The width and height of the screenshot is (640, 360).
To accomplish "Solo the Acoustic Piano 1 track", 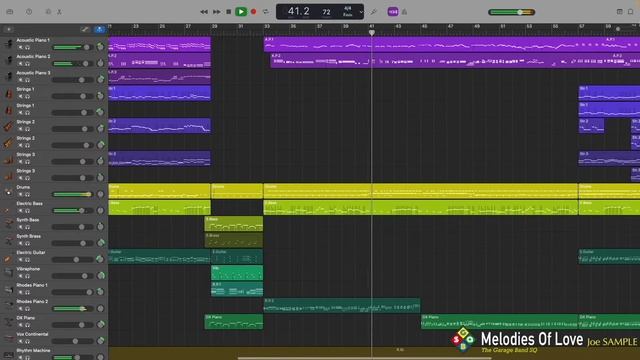I will (27, 47).
